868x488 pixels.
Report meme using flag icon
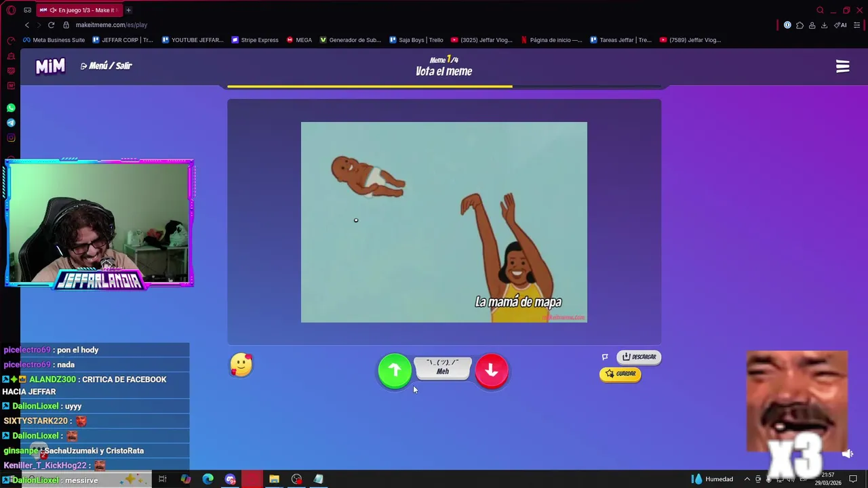pos(605,357)
